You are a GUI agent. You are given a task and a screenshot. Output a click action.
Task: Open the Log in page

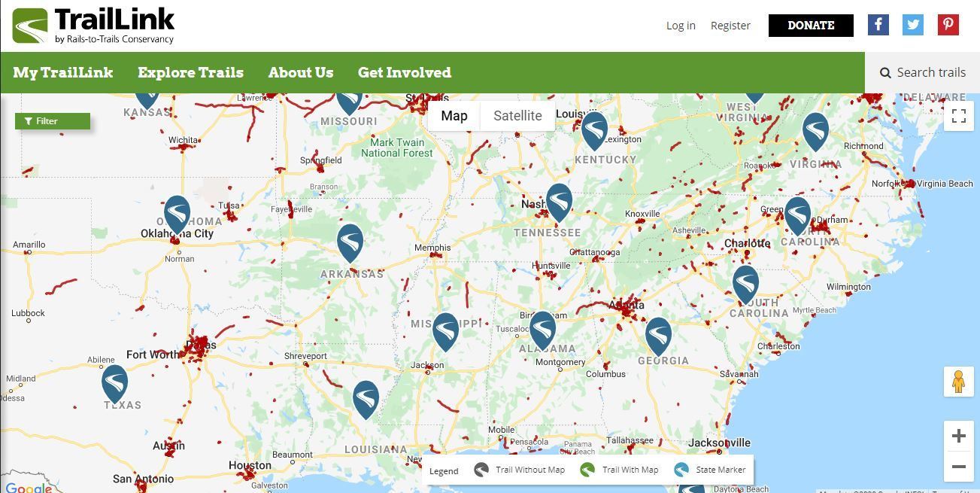681,26
